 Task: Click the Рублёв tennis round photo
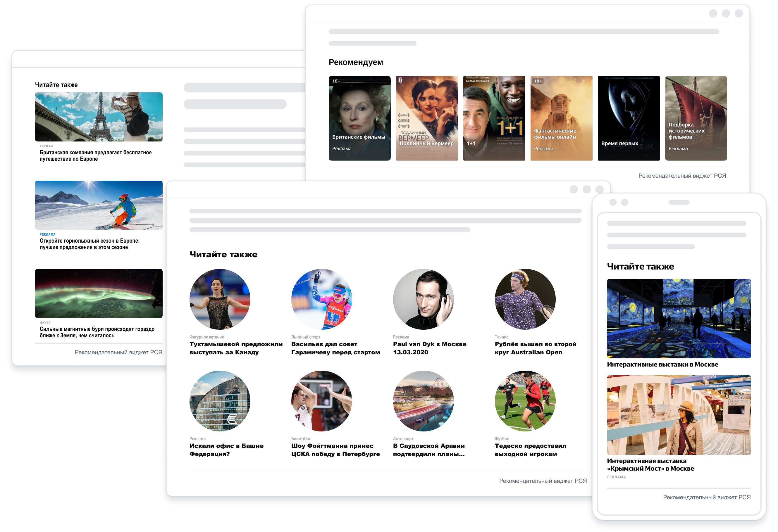[525, 299]
